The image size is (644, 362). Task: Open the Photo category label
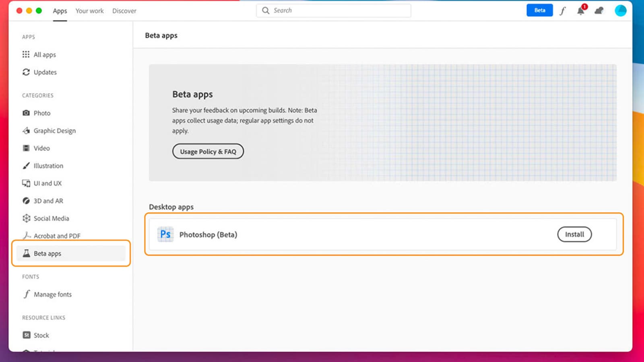pos(42,113)
